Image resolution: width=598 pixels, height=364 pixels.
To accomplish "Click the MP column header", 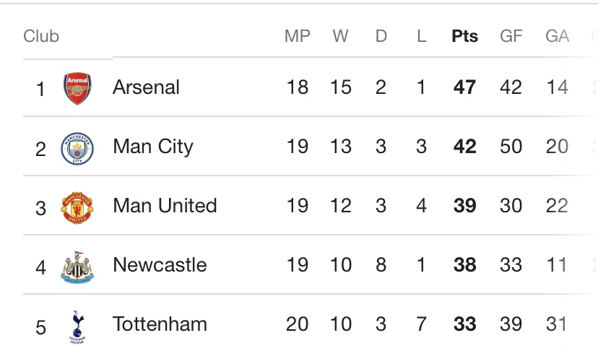I will tap(297, 36).
